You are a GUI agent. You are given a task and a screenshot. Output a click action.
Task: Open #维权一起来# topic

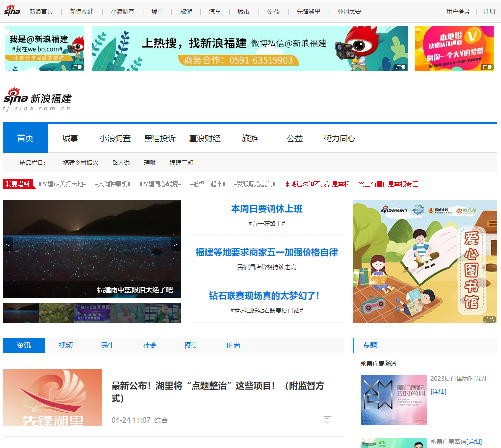point(208,184)
